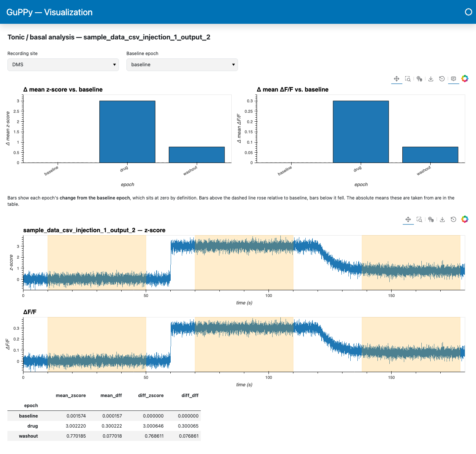Screen dimensions: 476x454
Task: Click the Tonic / basal analysis heading
Action: click(109, 37)
